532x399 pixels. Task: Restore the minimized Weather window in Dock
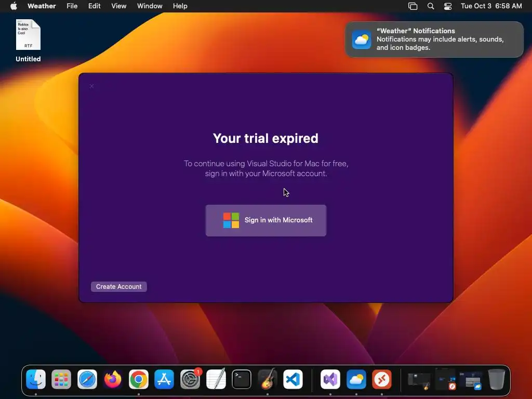tap(471, 380)
